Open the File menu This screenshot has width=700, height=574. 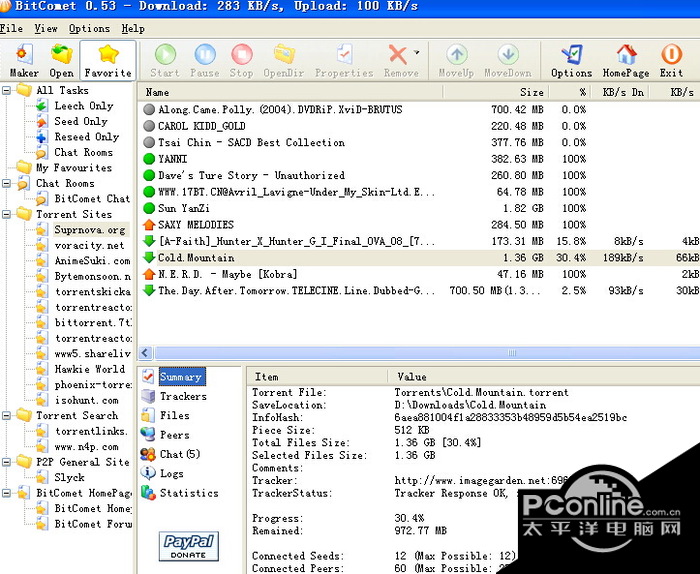[x=12, y=28]
